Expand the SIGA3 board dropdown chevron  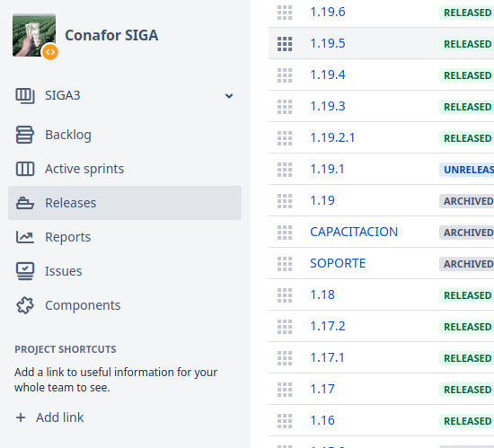229,96
